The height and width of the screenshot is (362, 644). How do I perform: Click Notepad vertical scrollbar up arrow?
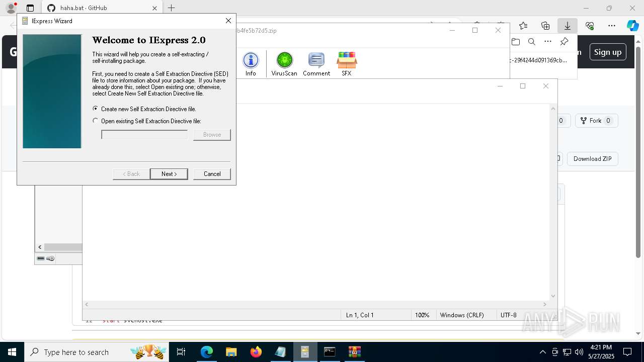[x=553, y=109]
